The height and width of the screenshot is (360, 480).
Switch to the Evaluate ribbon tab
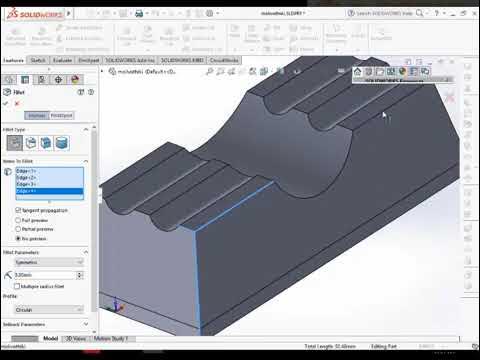click(x=62, y=60)
